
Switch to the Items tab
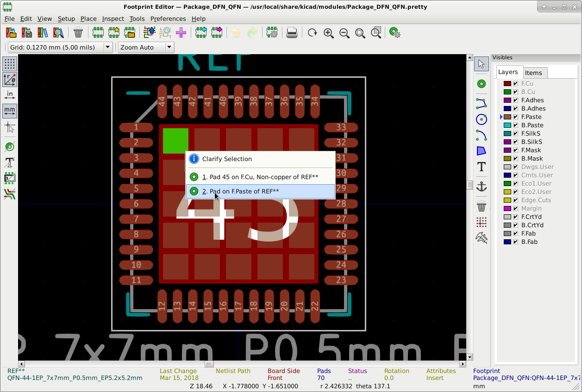533,73
